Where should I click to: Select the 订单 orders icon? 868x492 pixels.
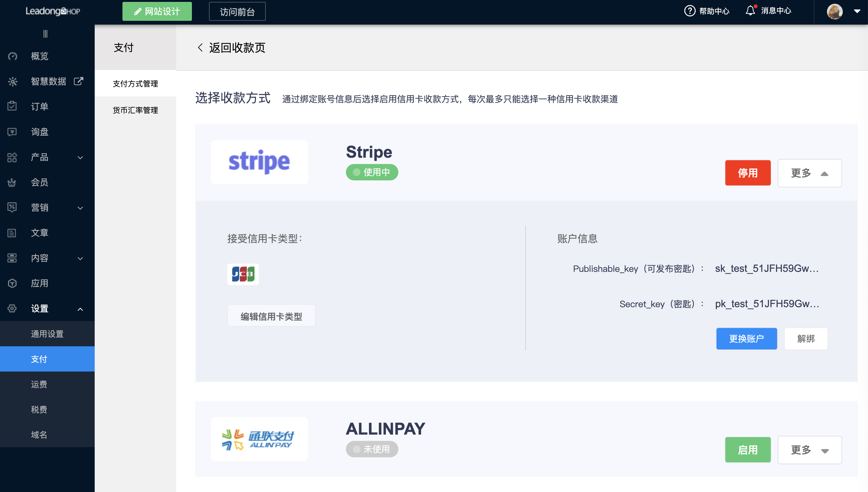pos(12,107)
